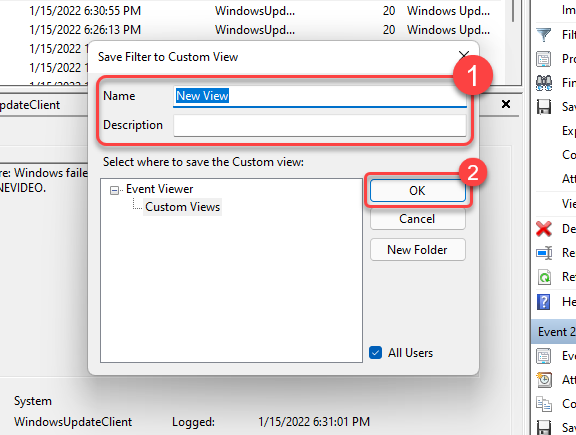Screen dimensions: 576x435
Task: Close the event preview pane with X
Action: pyautogui.click(x=506, y=104)
